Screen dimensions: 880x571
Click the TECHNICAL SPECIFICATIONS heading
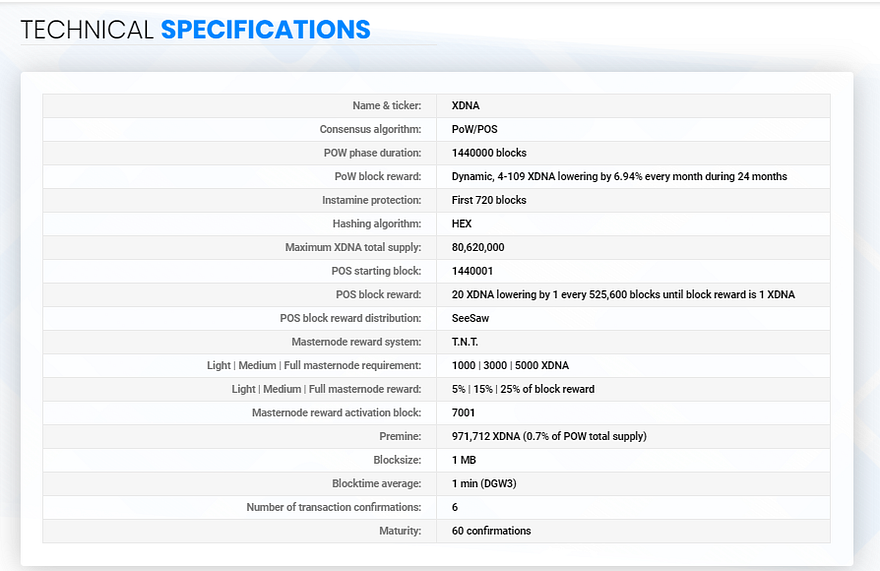point(195,30)
